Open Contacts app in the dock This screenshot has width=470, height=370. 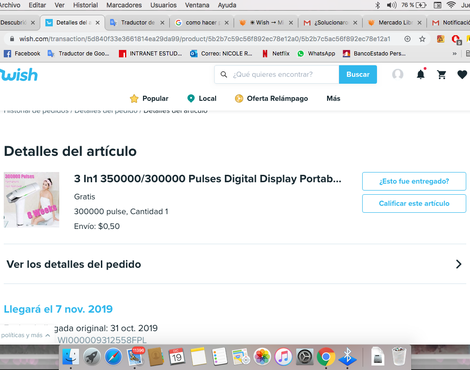pyautogui.click(x=156, y=357)
